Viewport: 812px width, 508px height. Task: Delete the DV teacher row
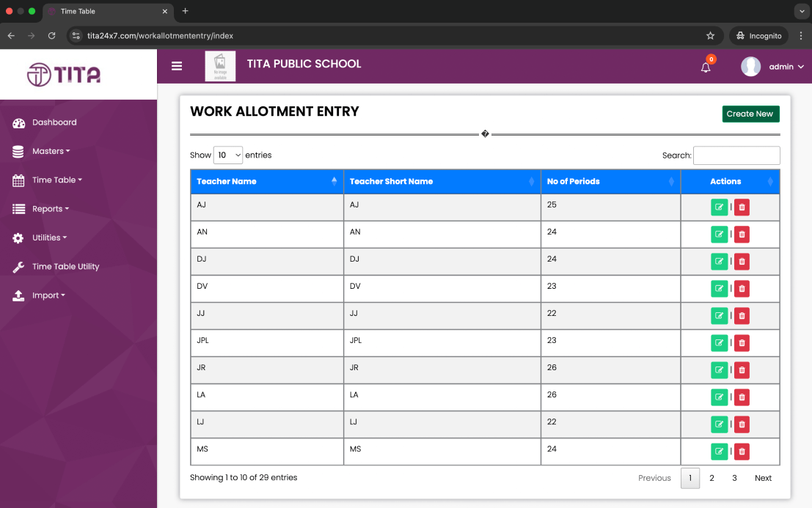742,289
